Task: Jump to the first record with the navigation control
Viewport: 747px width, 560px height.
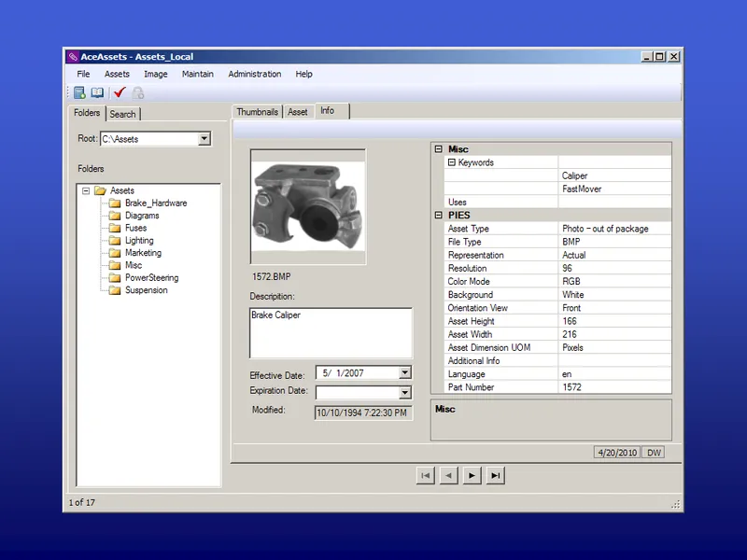Action: pyautogui.click(x=425, y=475)
